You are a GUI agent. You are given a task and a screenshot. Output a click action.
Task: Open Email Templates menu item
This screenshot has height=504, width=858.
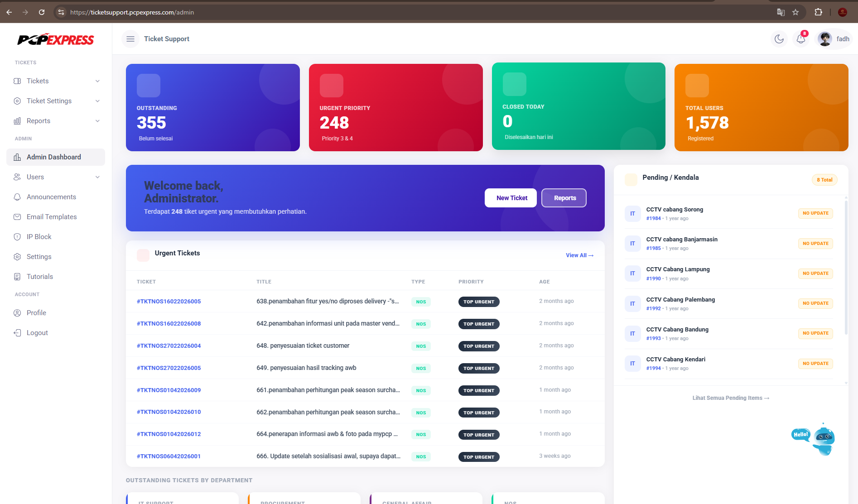point(56,217)
